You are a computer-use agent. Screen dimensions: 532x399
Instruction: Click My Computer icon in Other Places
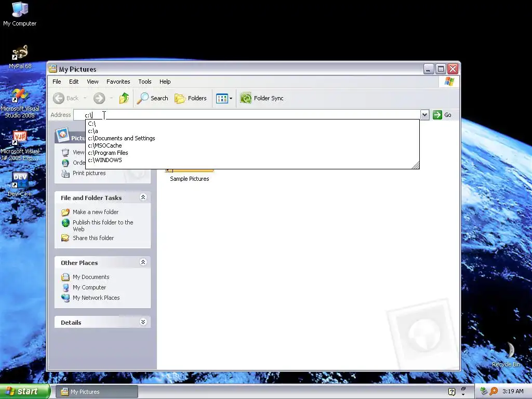65,288
